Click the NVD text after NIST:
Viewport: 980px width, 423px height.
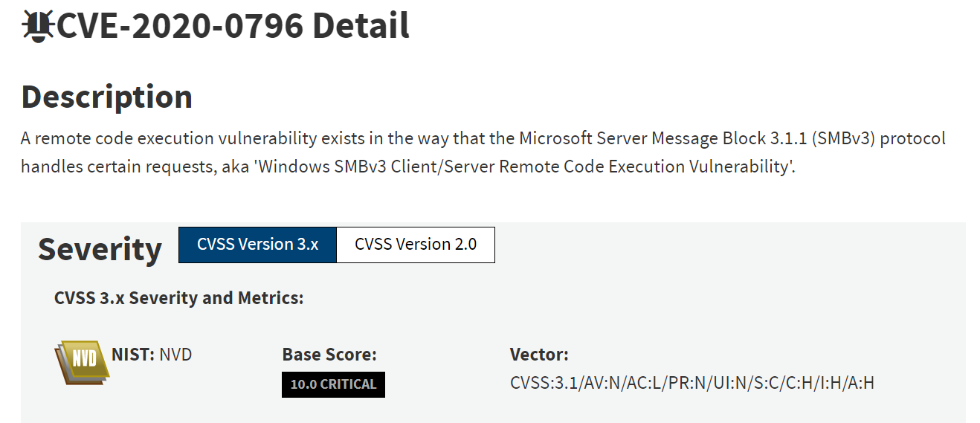175,355
